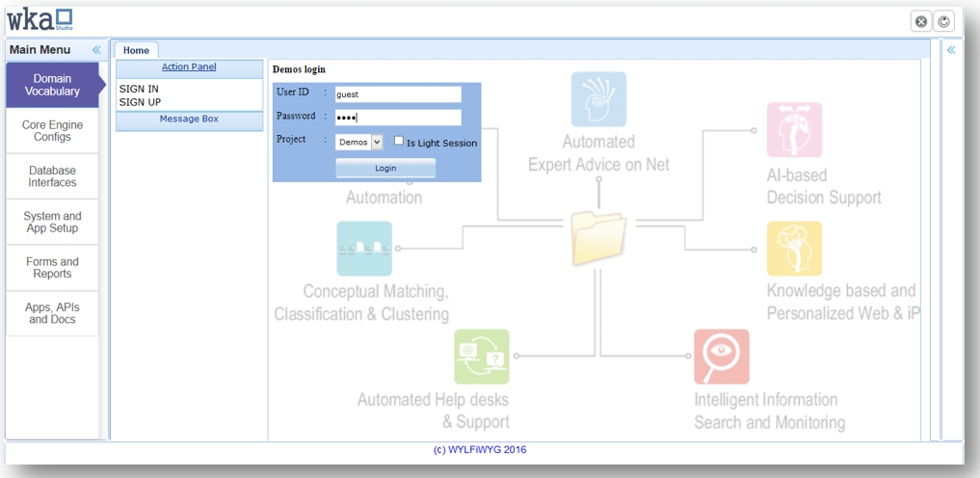980x478 pixels.
Task: Click the green Automated Help desks icon
Action: click(x=481, y=357)
